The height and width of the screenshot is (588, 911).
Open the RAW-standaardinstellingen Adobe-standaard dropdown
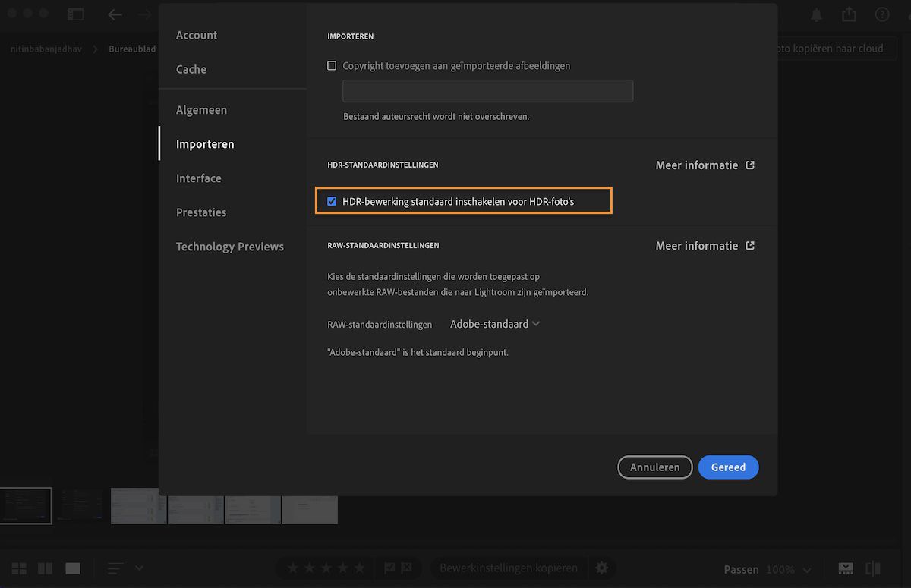[493, 323]
